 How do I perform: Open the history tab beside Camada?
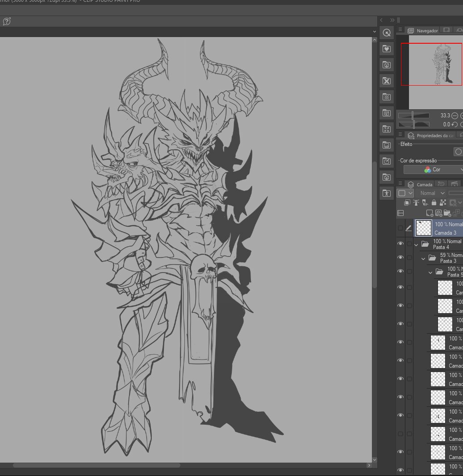click(441, 184)
